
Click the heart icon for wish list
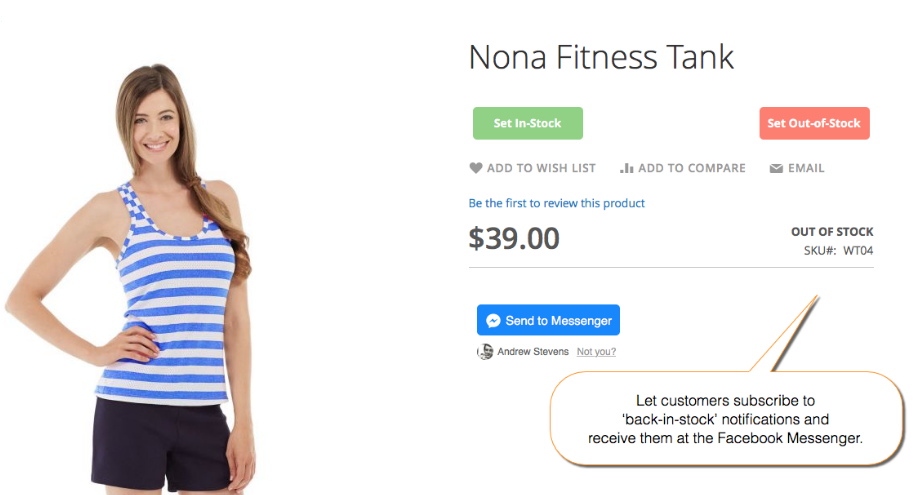point(476,169)
